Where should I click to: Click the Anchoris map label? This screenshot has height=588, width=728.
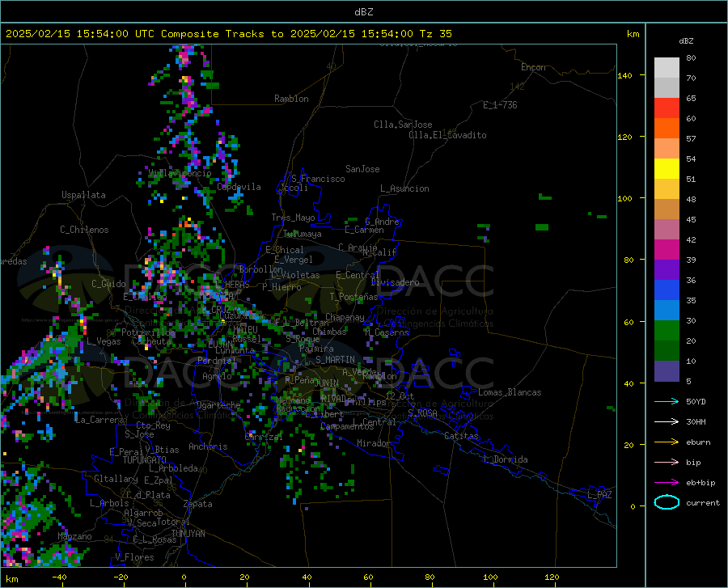point(208,446)
